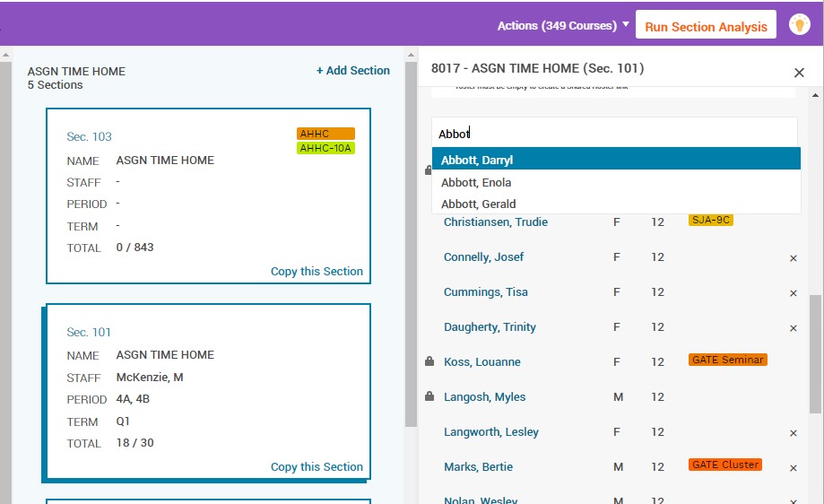
Task: Close the Sec. 101 roster panel
Action: point(799,73)
